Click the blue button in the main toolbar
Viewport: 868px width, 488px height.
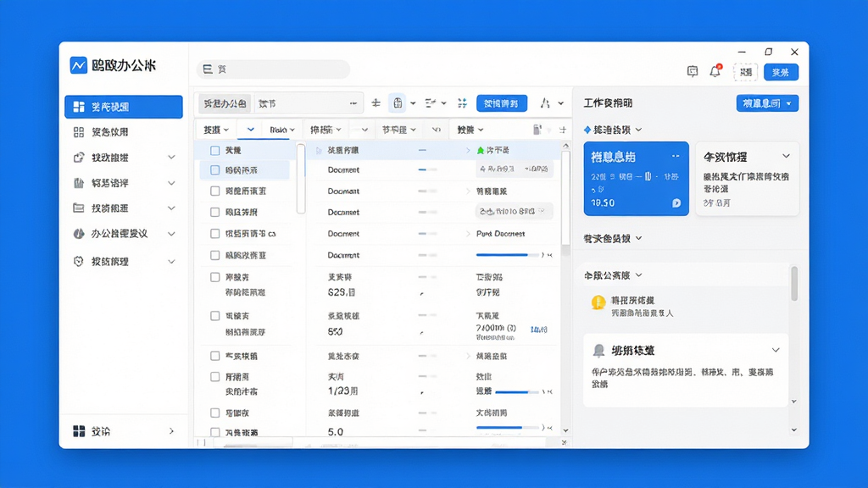point(502,103)
